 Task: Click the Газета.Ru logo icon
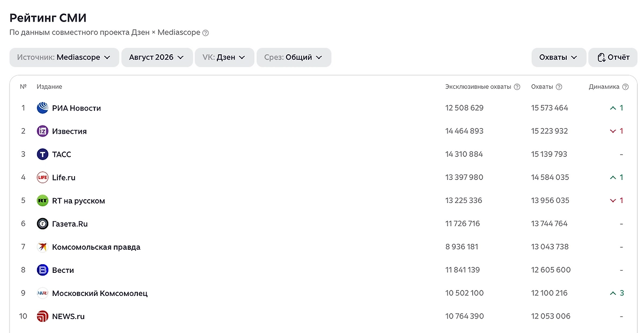pyautogui.click(x=42, y=224)
